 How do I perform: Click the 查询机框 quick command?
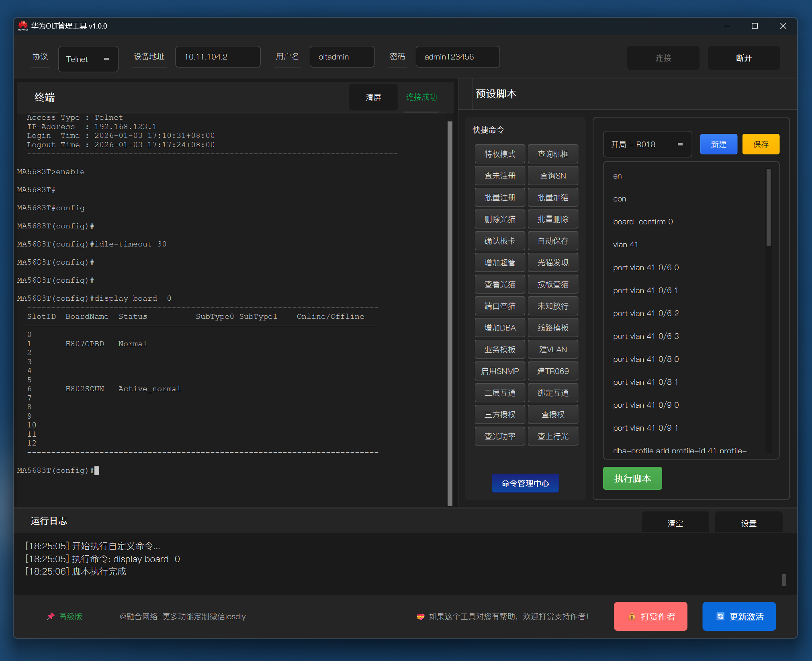553,154
